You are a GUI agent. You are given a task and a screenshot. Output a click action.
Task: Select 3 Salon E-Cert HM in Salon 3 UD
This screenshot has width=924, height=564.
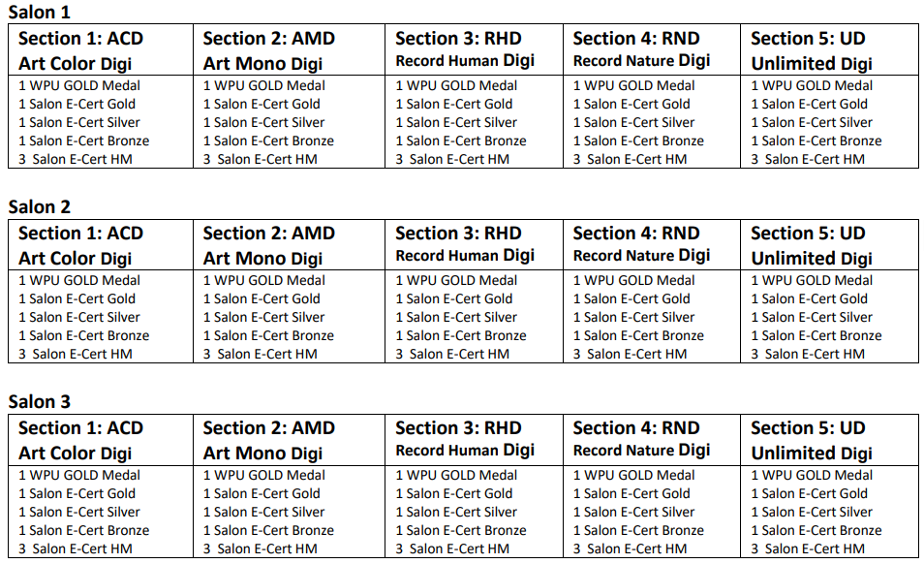click(x=808, y=548)
